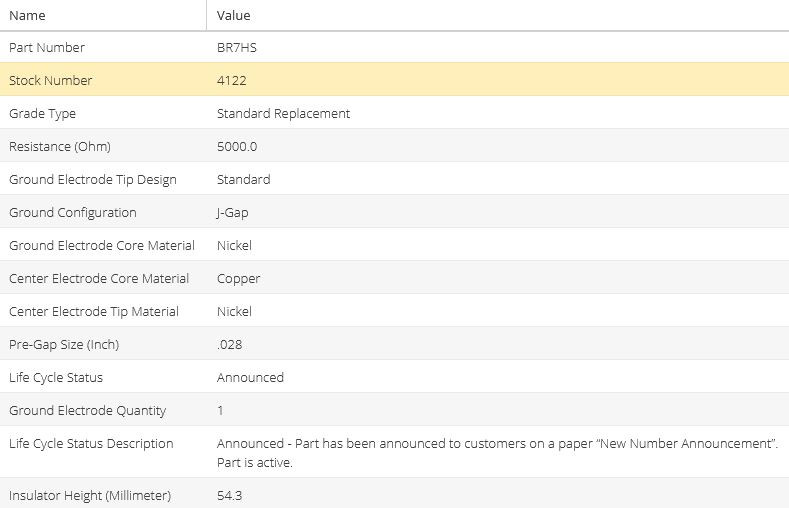Click the Value column header

(x=233, y=15)
